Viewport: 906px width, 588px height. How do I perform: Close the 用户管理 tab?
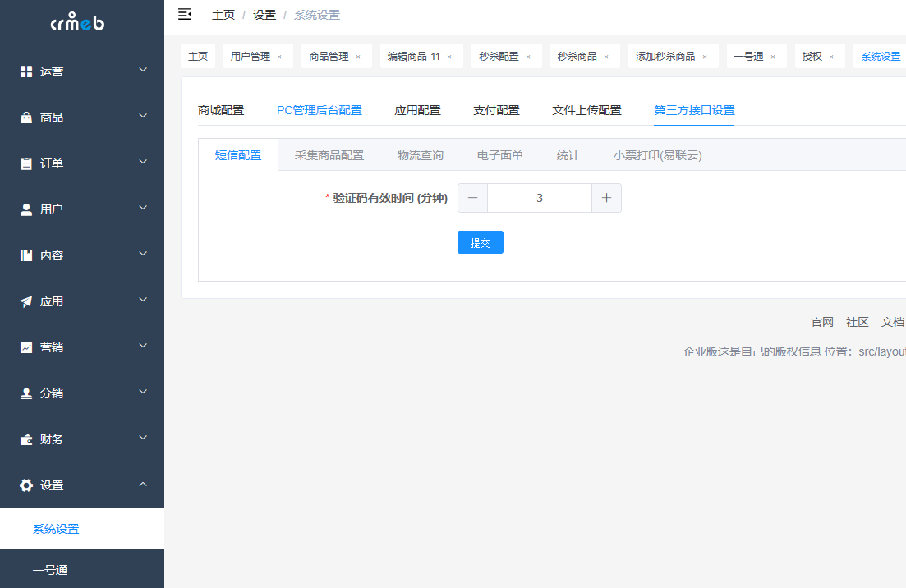pos(279,57)
